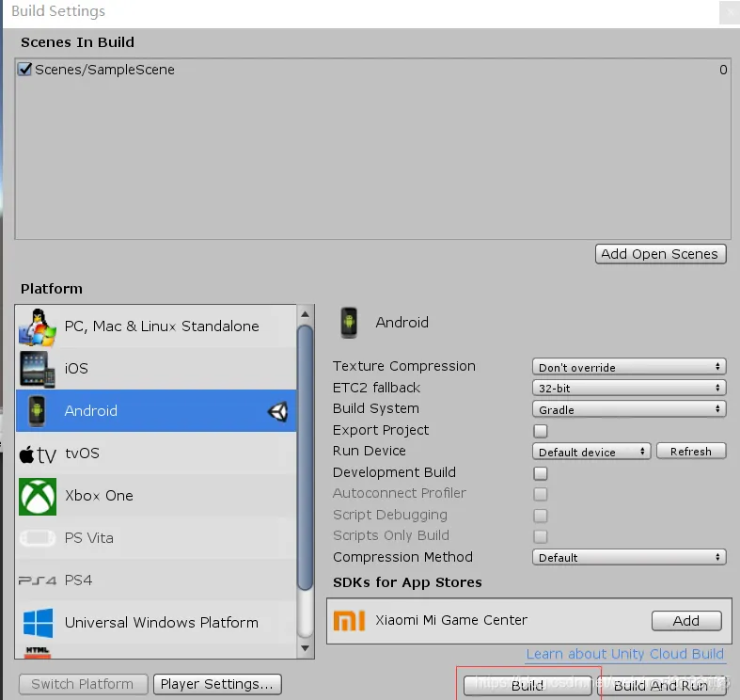Enable the Development Build checkbox
Screen dimensions: 740x700
point(541,473)
